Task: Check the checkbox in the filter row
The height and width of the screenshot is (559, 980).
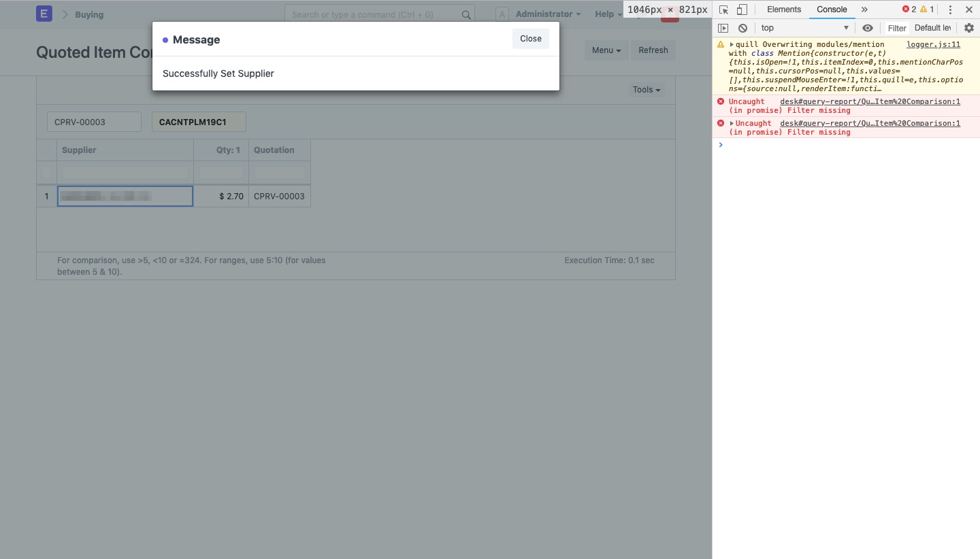Action: 46,172
